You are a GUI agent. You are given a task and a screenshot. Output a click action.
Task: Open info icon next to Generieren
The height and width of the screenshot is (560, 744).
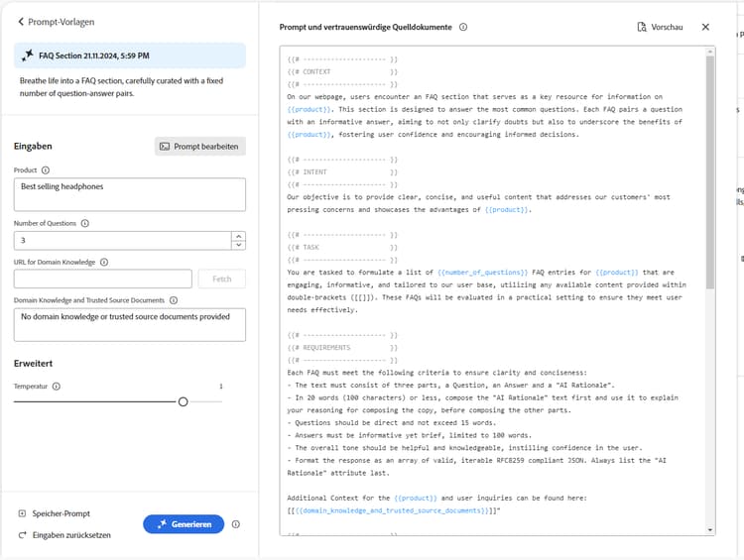point(236,524)
